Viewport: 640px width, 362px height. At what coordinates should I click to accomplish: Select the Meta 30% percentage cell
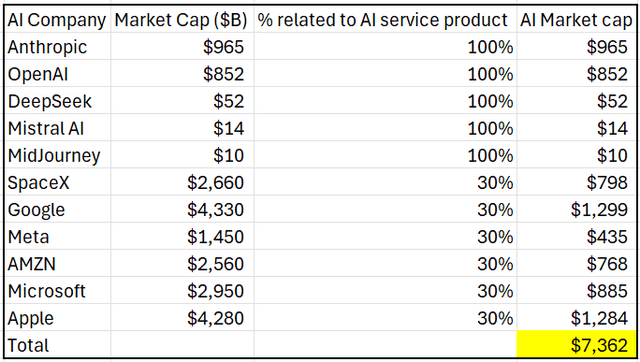pos(385,237)
